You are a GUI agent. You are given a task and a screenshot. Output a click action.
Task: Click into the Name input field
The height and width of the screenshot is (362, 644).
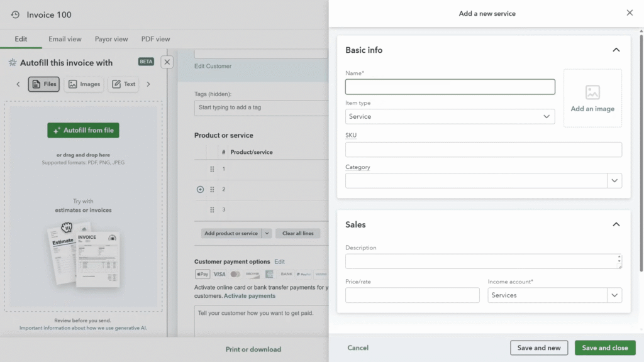pyautogui.click(x=450, y=87)
